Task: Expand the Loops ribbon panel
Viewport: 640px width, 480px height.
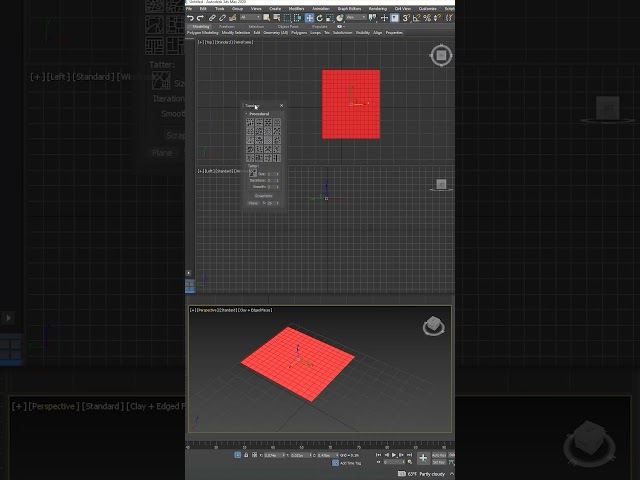Action: pos(315,33)
